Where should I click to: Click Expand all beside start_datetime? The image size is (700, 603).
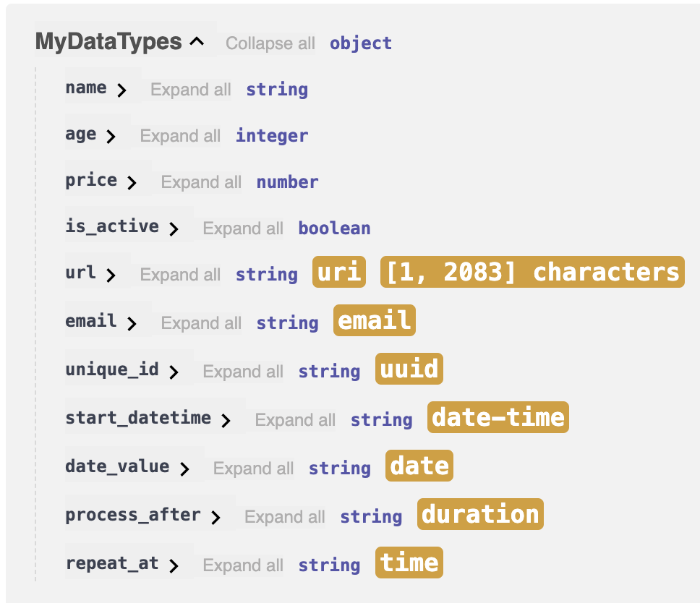pyautogui.click(x=295, y=420)
